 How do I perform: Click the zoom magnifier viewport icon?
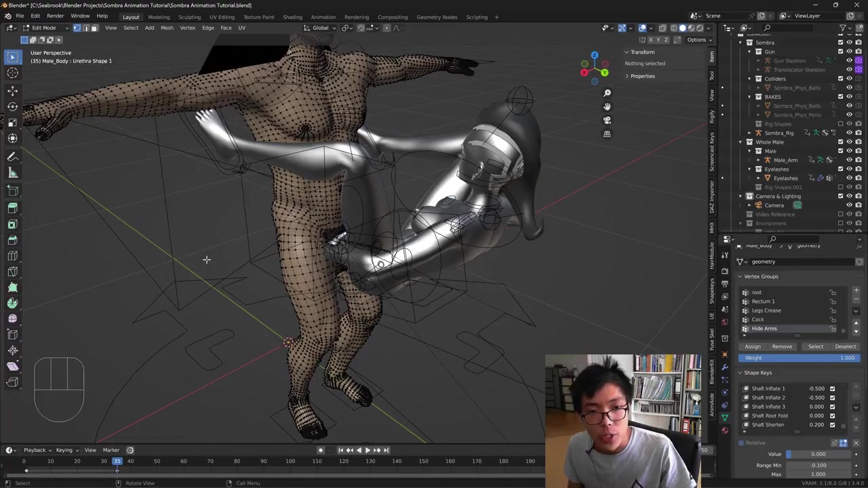tap(607, 93)
